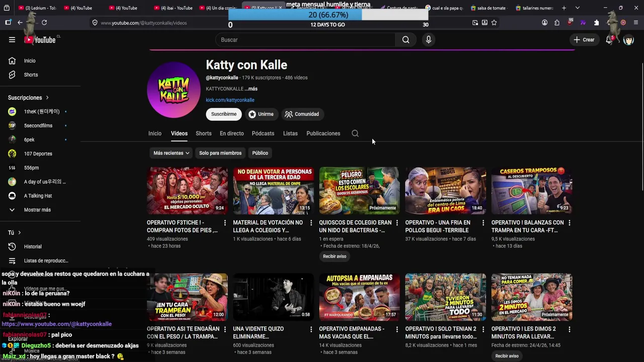644x362 pixels.
Task: Switch to the Ledrium browser tab
Action: click(x=38, y=8)
